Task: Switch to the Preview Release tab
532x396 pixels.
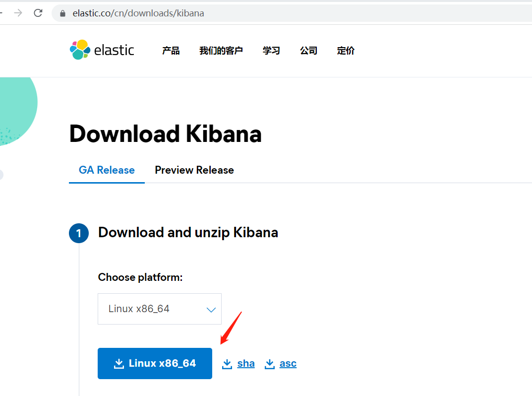Action: pyautogui.click(x=194, y=170)
